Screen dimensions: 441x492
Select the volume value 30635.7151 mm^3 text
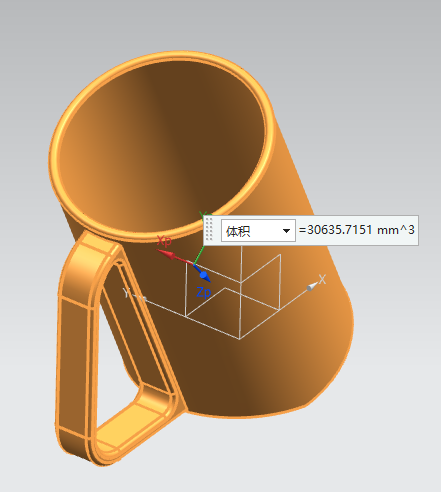pyautogui.click(x=357, y=230)
